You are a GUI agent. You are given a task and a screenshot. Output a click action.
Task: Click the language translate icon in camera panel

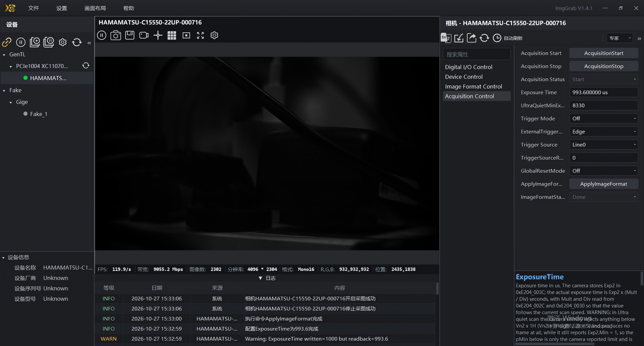pyautogui.click(x=446, y=38)
